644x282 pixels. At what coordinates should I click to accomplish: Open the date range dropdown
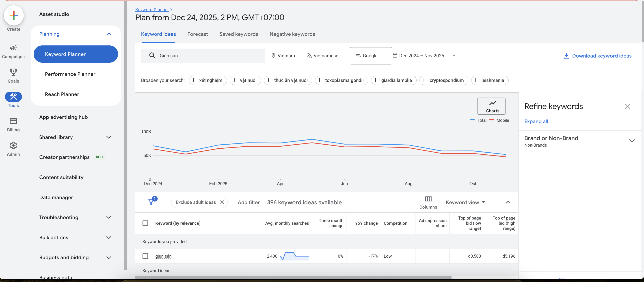454,56
